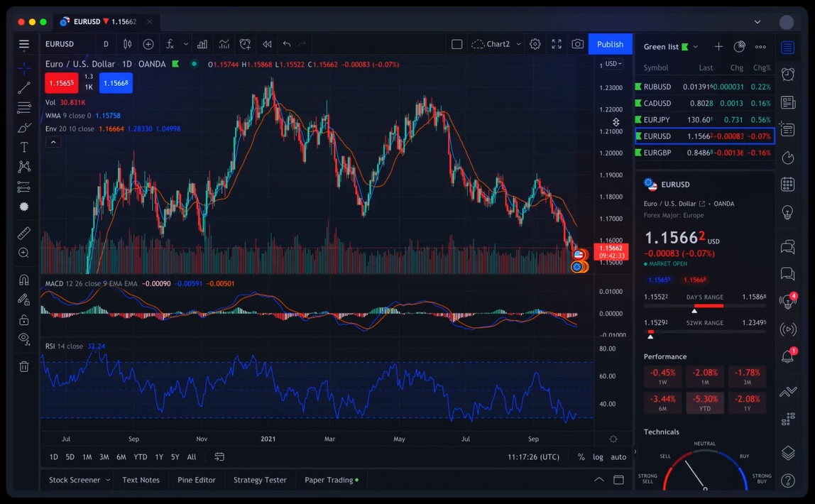Screen dimensions: 815x504
Task: Open the indicators fx menu
Action: pyautogui.click(x=170, y=44)
